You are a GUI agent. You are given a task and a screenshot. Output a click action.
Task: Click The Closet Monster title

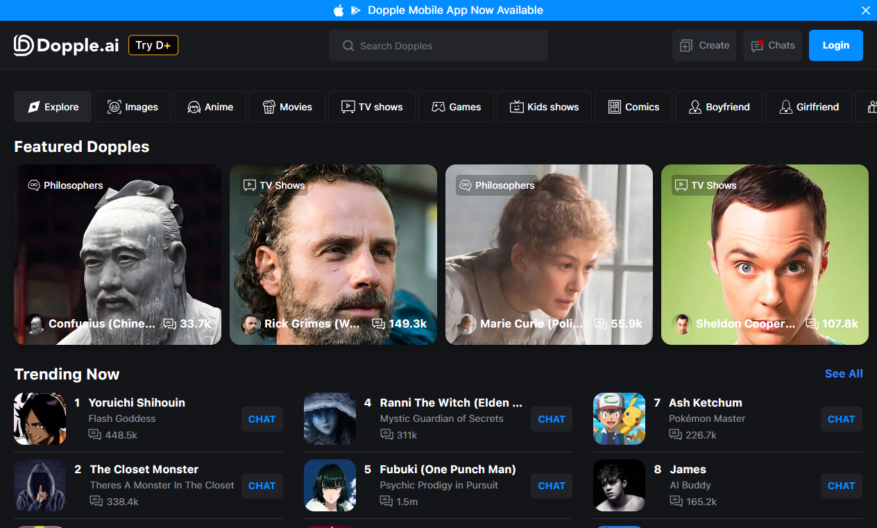click(144, 469)
